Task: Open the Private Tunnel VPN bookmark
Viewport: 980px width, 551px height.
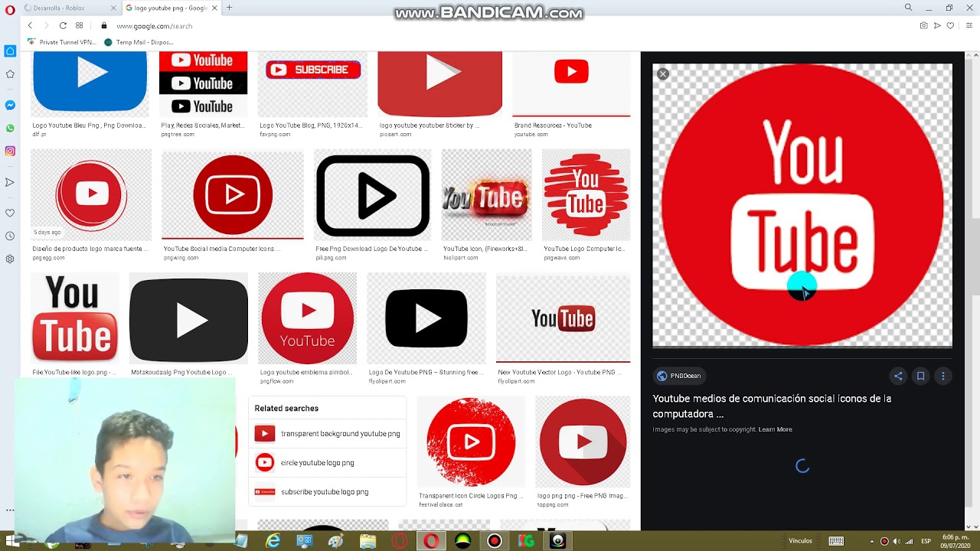Action: pyautogui.click(x=62, y=42)
